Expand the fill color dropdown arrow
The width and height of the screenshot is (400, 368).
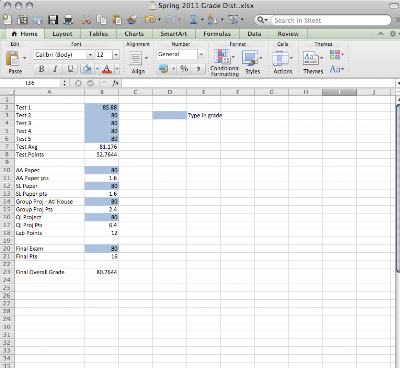(x=97, y=69)
